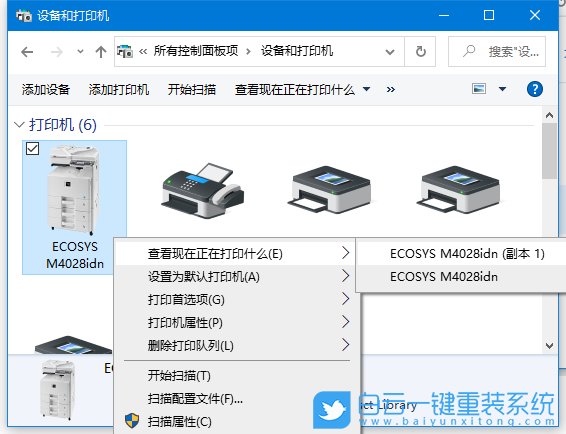Image resolution: width=566 pixels, height=434 pixels.
Task: Close the 设备和打印机 window
Action: [x=535, y=15]
